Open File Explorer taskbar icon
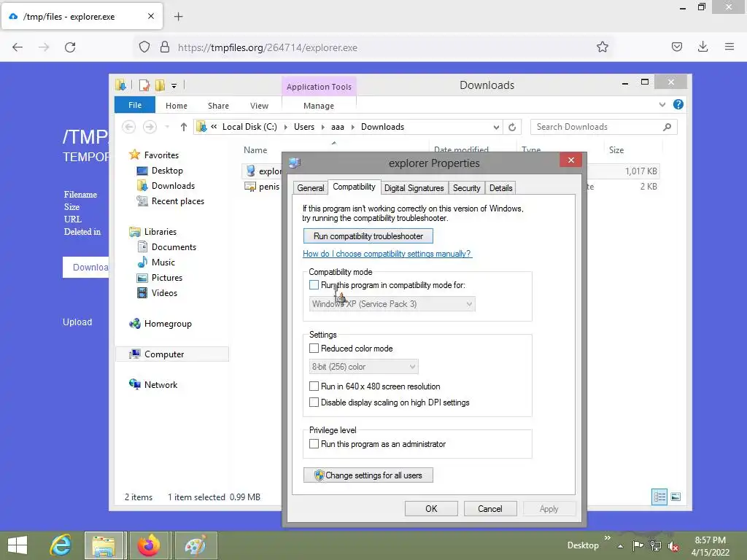 coord(104,545)
